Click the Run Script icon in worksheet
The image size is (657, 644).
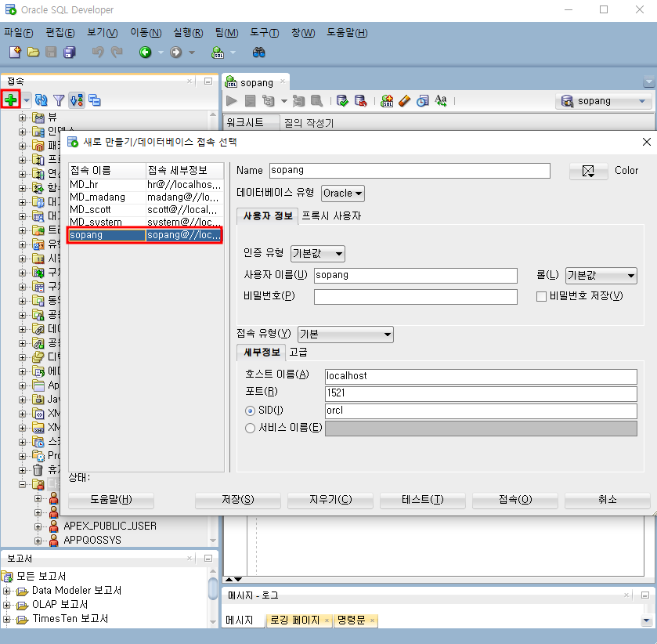(x=250, y=101)
